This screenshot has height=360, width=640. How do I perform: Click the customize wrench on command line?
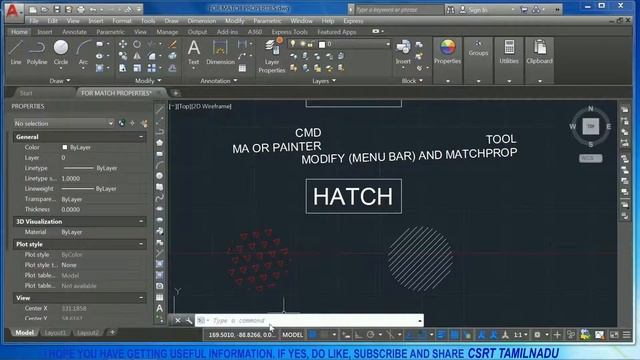coord(189,321)
